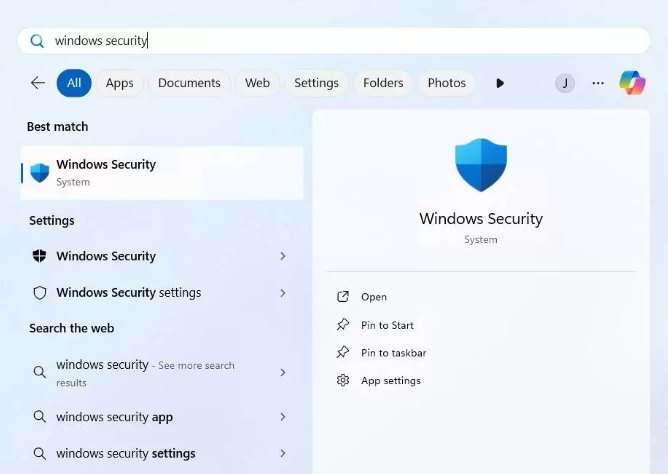Switch to the Apps filter tab
This screenshot has height=474, width=668.
click(119, 83)
